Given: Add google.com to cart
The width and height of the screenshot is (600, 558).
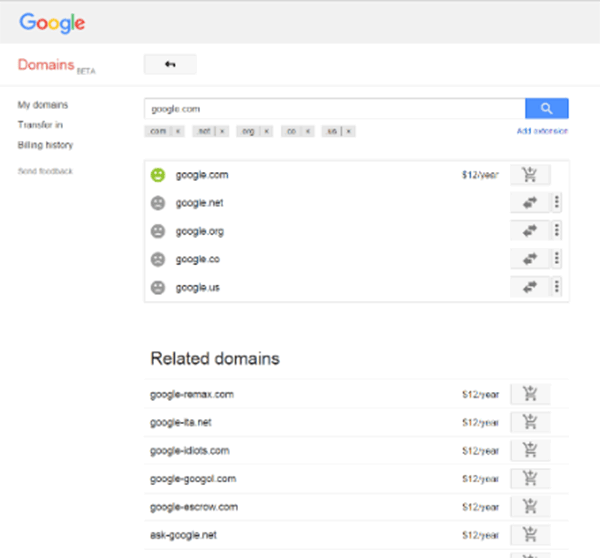Looking at the screenshot, I should point(530,175).
